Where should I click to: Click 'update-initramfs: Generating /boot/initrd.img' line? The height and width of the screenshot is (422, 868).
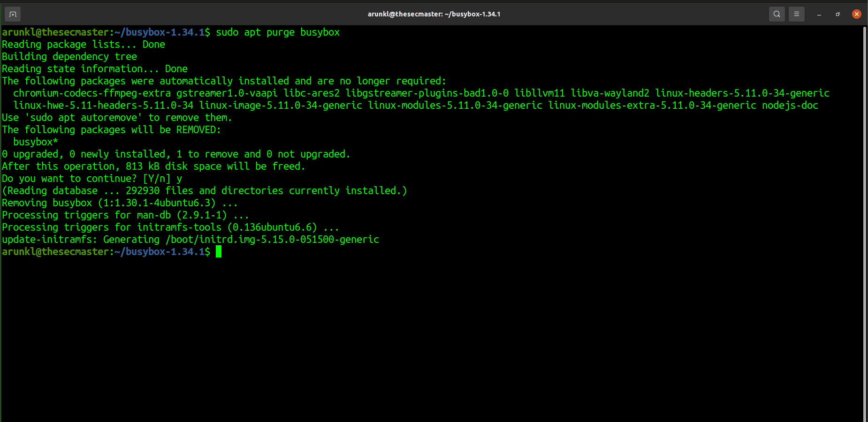pyautogui.click(x=190, y=240)
